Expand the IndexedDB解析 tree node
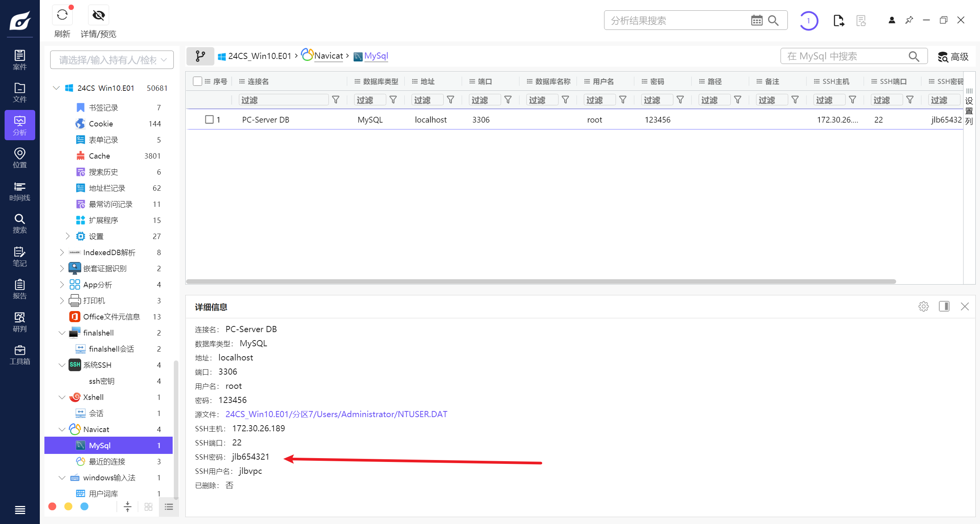Image resolution: width=980 pixels, height=524 pixels. pyautogui.click(x=62, y=252)
